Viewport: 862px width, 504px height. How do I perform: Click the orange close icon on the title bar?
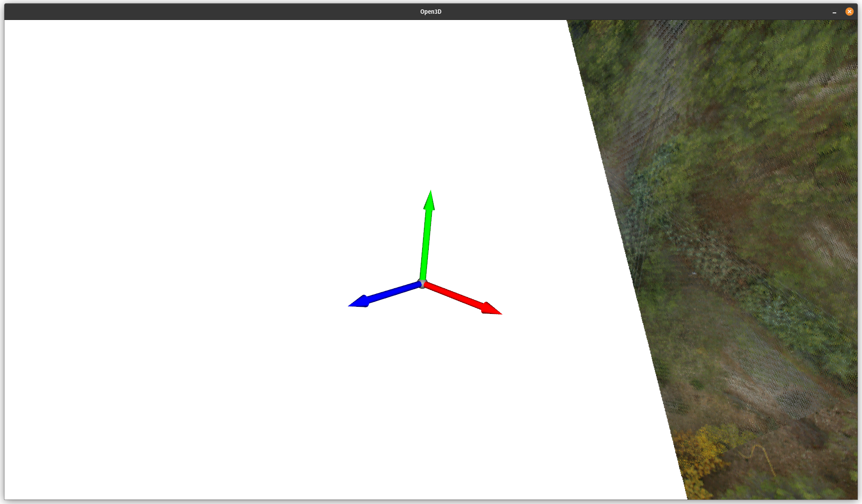pyautogui.click(x=850, y=11)
